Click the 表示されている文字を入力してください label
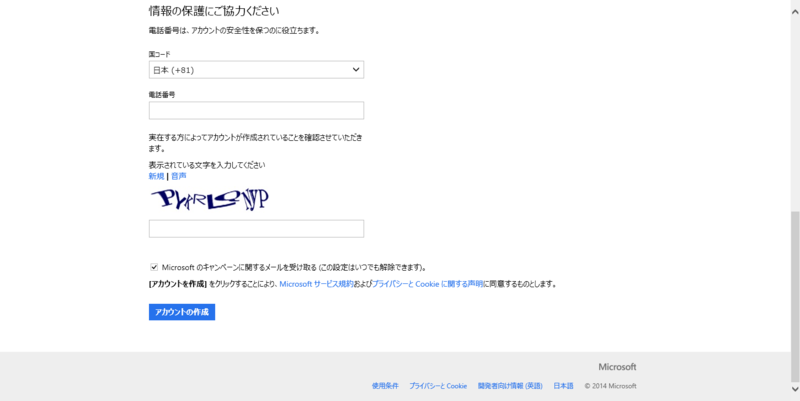800x401 pixels. click(207, 165)
